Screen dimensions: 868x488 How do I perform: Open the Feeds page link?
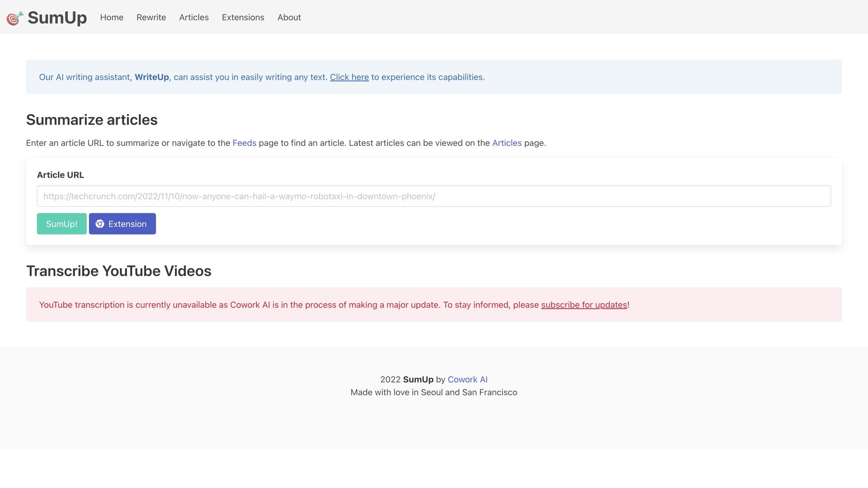244,143
